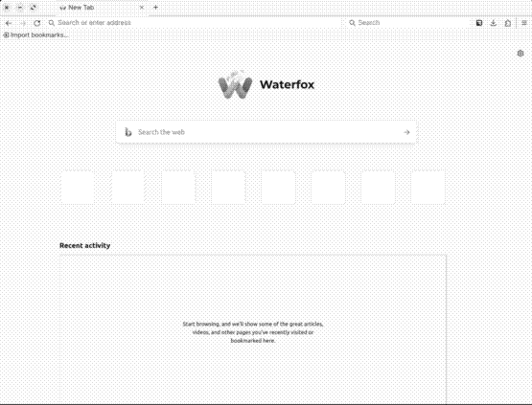Close the Waterfox window
This screenshot has width=532, height=405.
7,7
